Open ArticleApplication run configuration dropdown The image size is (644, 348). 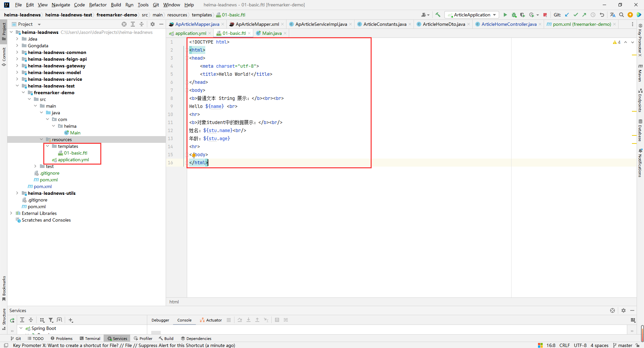click(472, 15)
